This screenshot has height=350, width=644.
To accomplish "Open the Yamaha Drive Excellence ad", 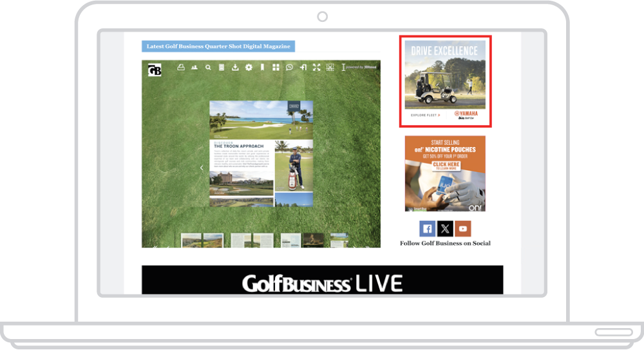I will tap(445, 81).
